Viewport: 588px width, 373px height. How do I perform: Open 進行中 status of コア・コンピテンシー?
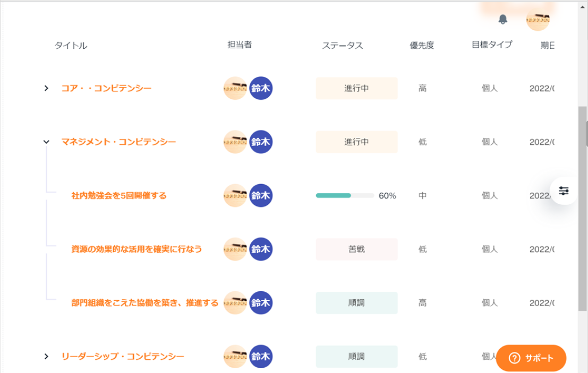click(356, 89)
